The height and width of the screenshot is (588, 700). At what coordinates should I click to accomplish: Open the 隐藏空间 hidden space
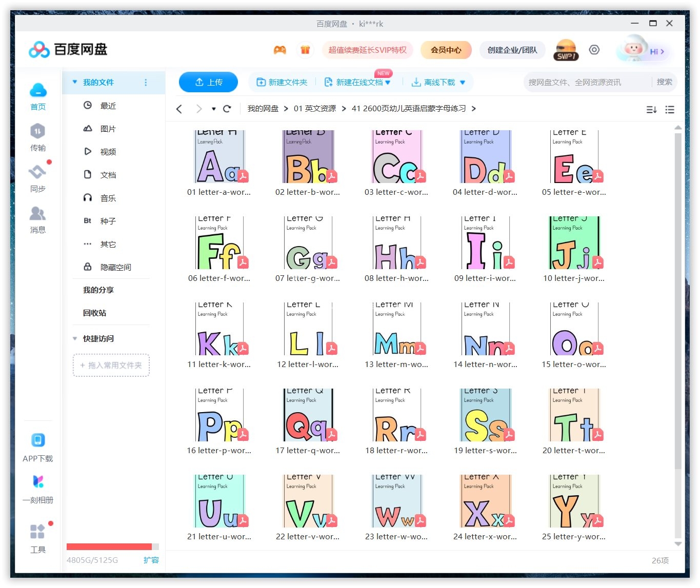(x=88, y=267)
